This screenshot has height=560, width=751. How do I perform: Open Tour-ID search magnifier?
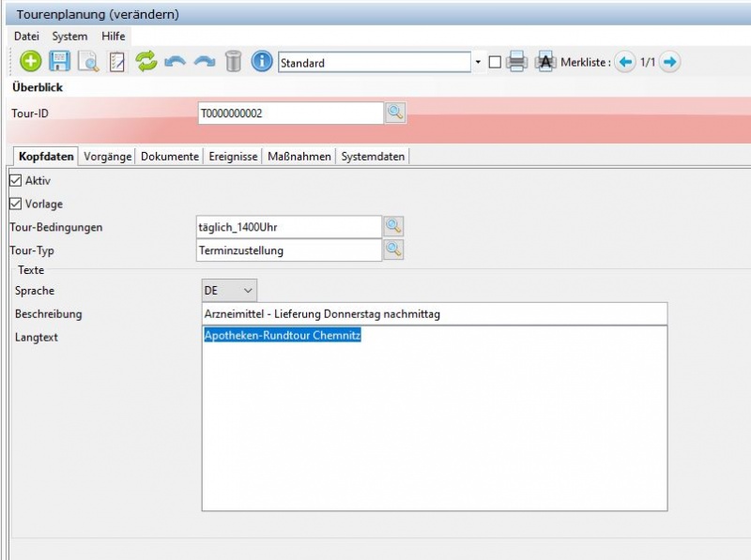click(x=395, y=113)
